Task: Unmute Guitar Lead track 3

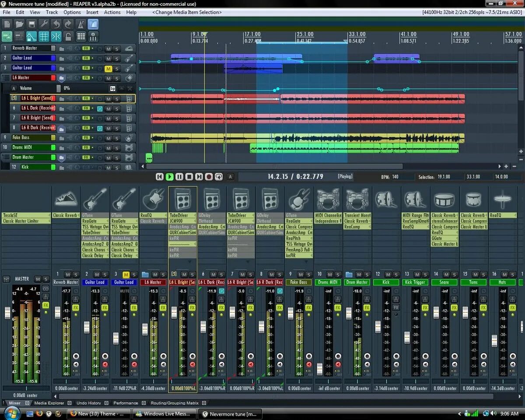Action: coord(108,69)
